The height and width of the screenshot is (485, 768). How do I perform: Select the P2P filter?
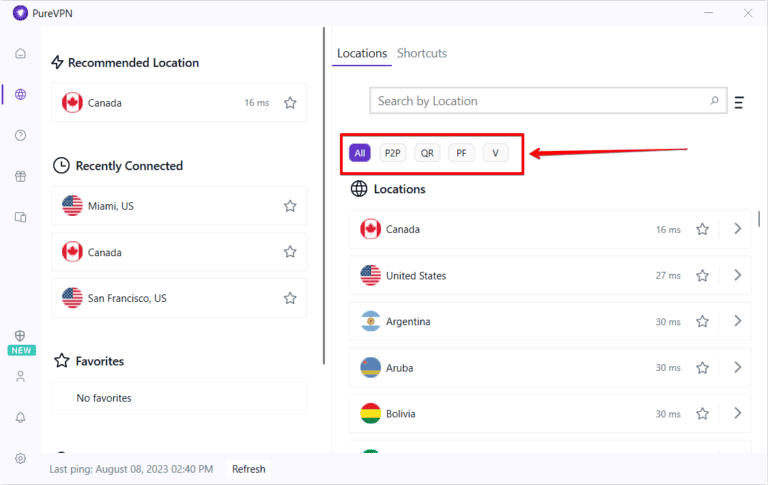click(393, 153)
